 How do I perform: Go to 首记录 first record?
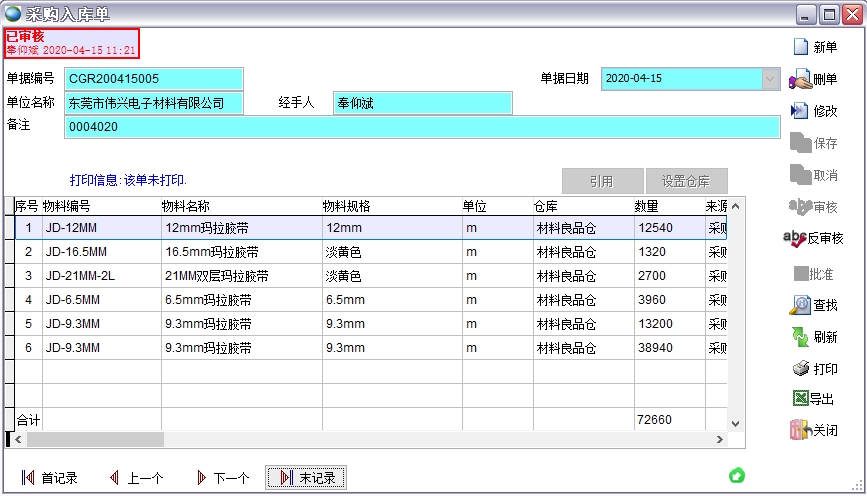(49, 478)
